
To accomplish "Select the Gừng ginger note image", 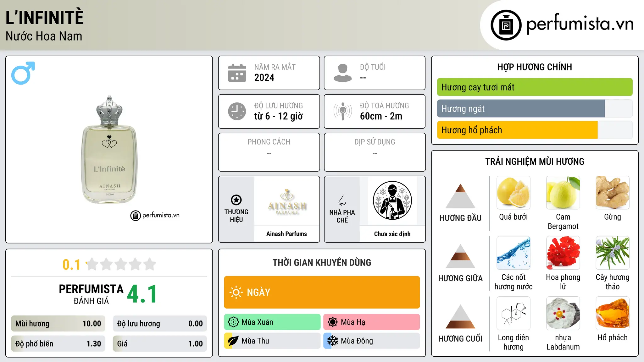I will click(613, 193).
